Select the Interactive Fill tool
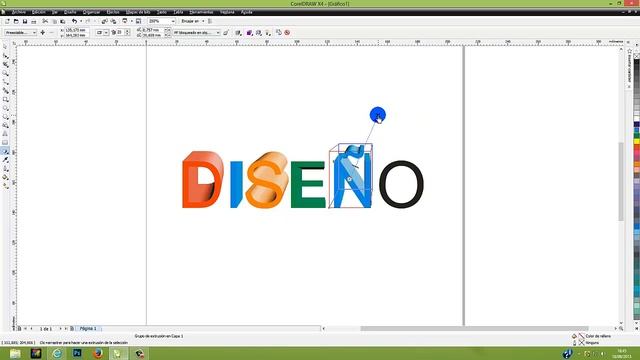 tap(5, 186)
